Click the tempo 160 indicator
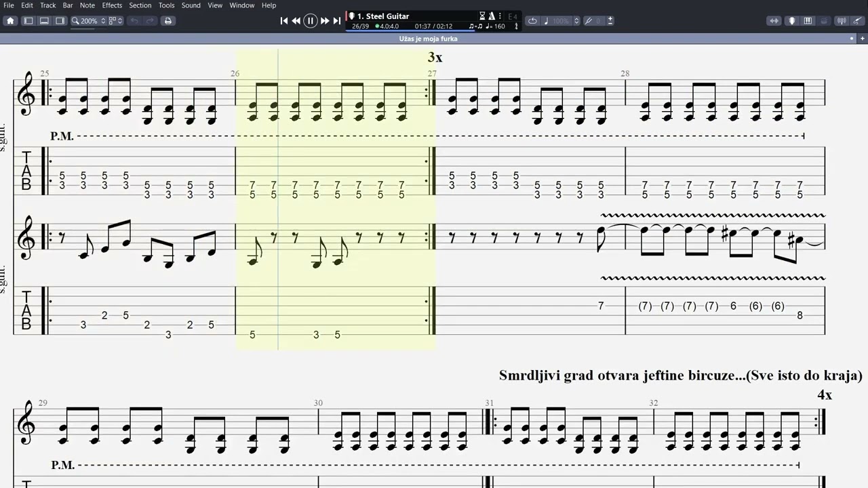 [x=496, y=26]
